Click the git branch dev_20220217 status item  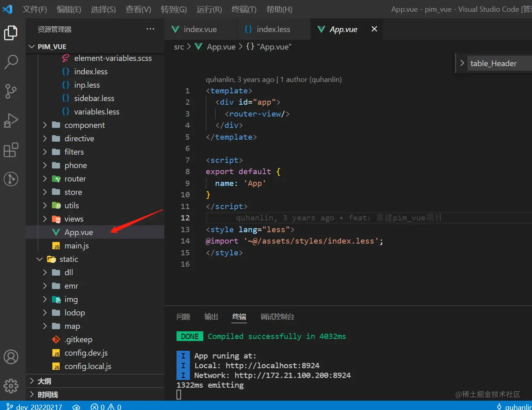point(34,406)
